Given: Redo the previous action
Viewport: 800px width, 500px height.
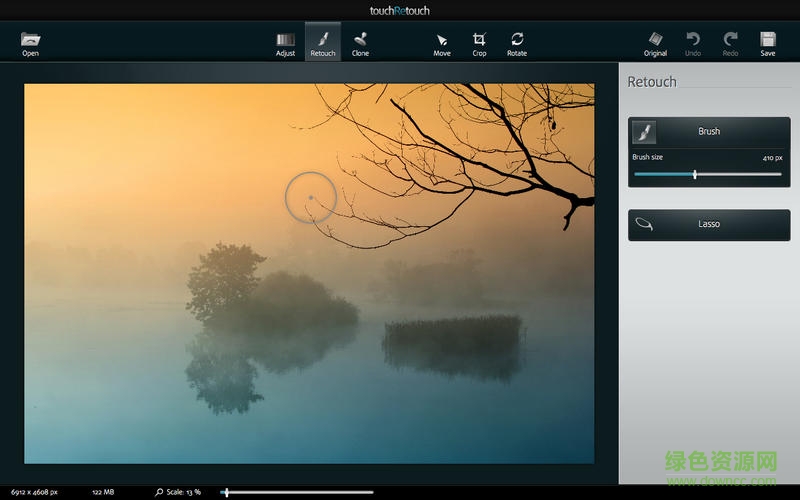Looking at the screenshot, I should coord(730,43).
